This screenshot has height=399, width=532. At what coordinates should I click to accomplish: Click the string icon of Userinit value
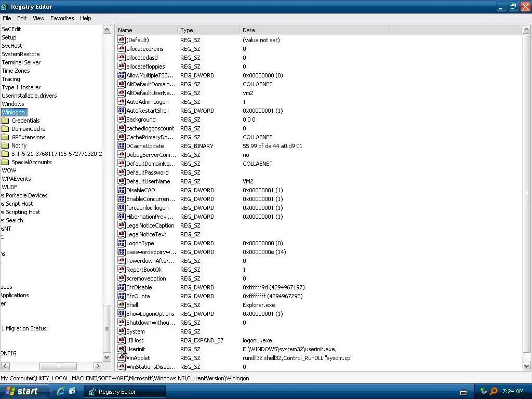coord(122,349)
